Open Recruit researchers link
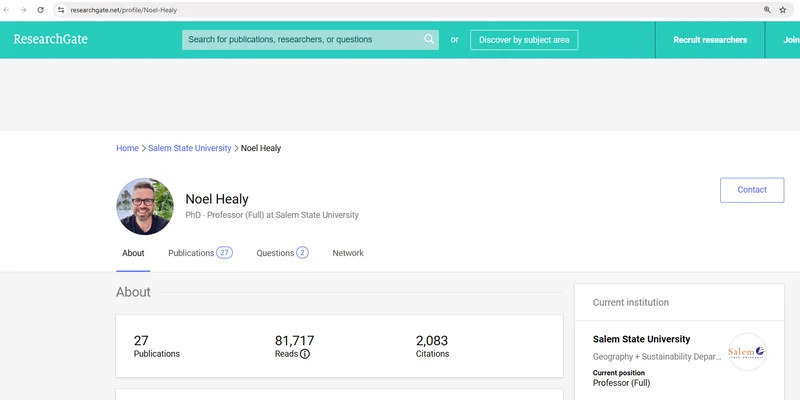Viewport: 800px width, 400px height. pyautogui.click(x=710, y=40)
